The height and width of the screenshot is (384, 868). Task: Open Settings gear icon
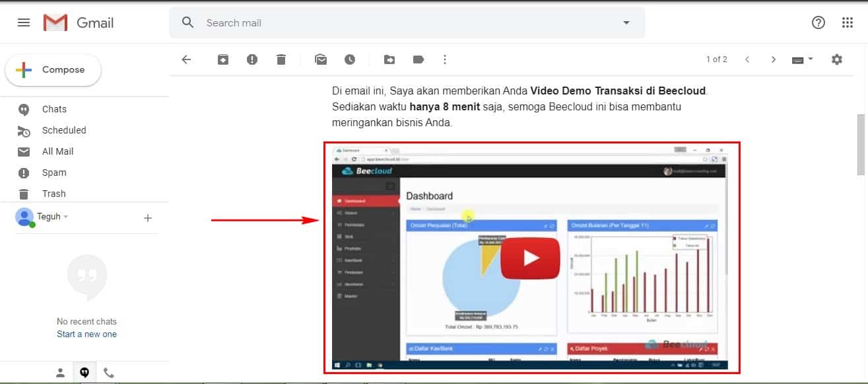(837, 59)
